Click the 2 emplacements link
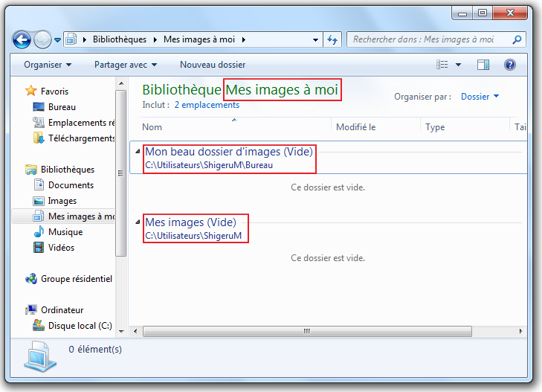542x392 pixels. pyautogui.click(x=207, y=106)
